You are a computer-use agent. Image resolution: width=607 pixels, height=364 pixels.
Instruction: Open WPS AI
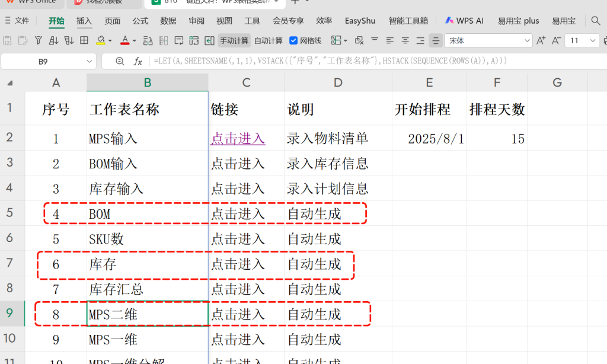point(464,21)
